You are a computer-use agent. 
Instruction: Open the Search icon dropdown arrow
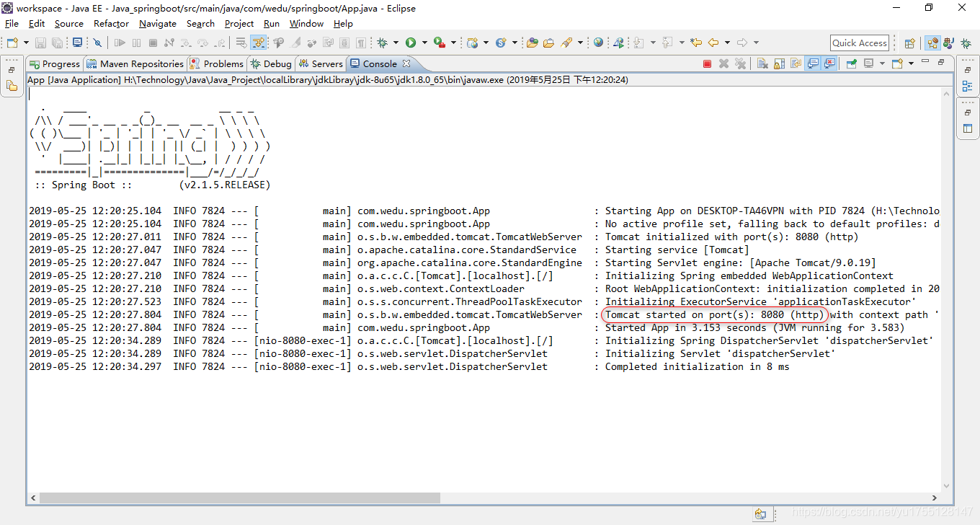click(x=580, y=43)
